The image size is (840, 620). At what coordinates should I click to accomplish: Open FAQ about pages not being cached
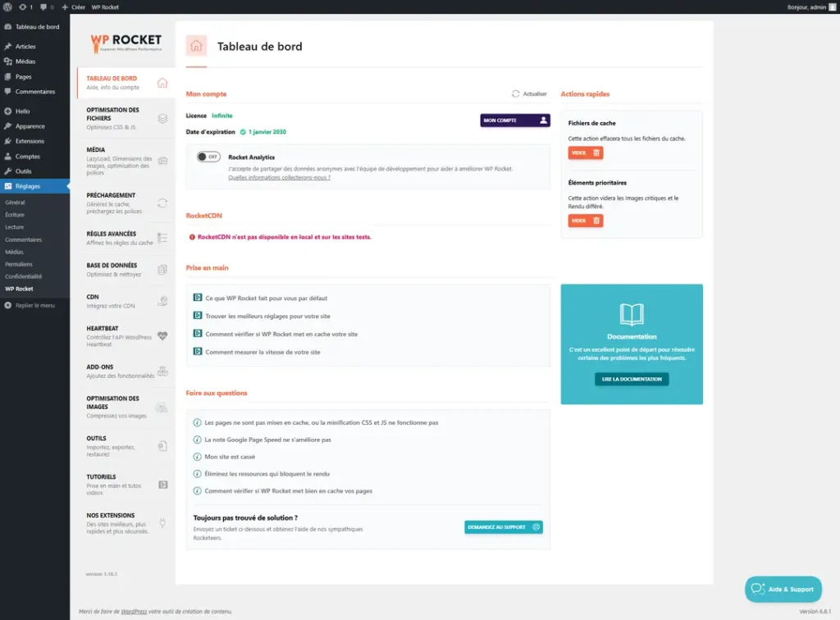click(x=316, y=422)
